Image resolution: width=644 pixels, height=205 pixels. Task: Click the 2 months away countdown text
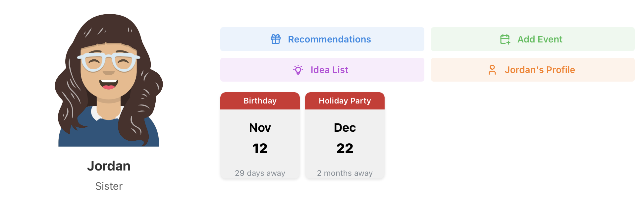pos(345,173)
